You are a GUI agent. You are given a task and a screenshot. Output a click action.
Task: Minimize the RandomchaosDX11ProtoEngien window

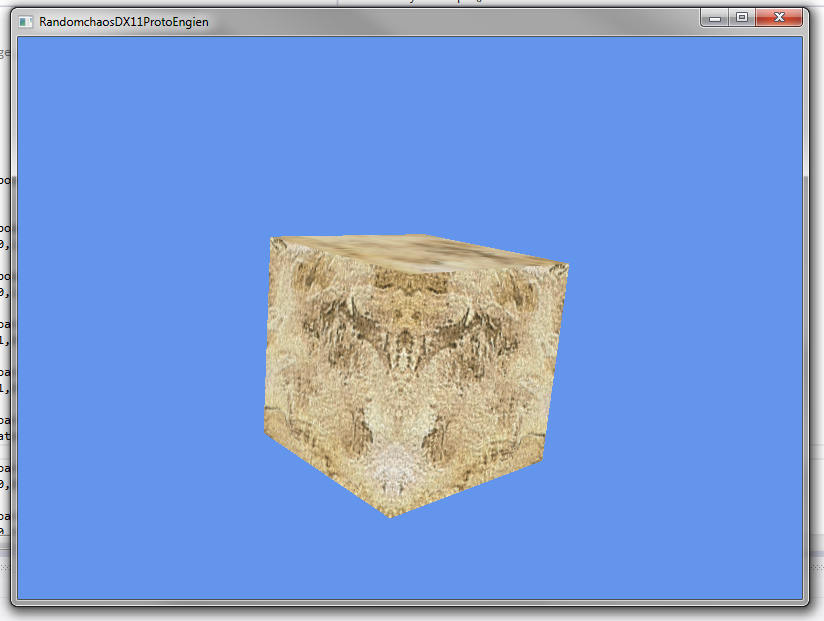coord(714,18)
